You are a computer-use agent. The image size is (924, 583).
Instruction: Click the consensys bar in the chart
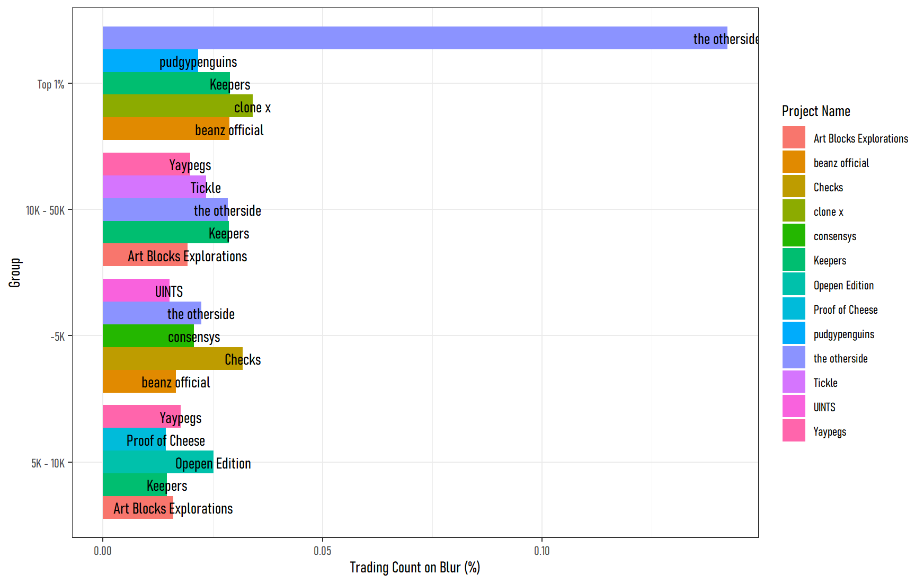click(148, 336)
